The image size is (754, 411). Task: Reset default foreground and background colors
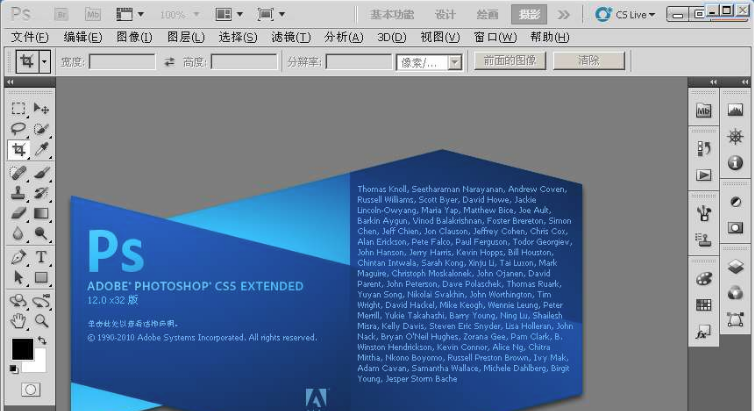13,369
